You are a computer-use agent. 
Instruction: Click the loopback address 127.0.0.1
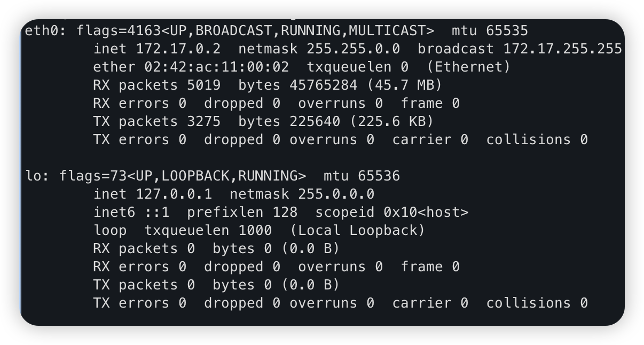(x=174, y=194)
